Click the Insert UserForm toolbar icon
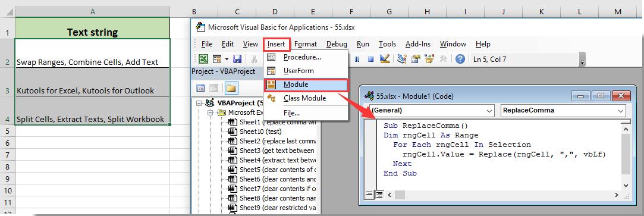Screen dimensions: 644x216 216,59
